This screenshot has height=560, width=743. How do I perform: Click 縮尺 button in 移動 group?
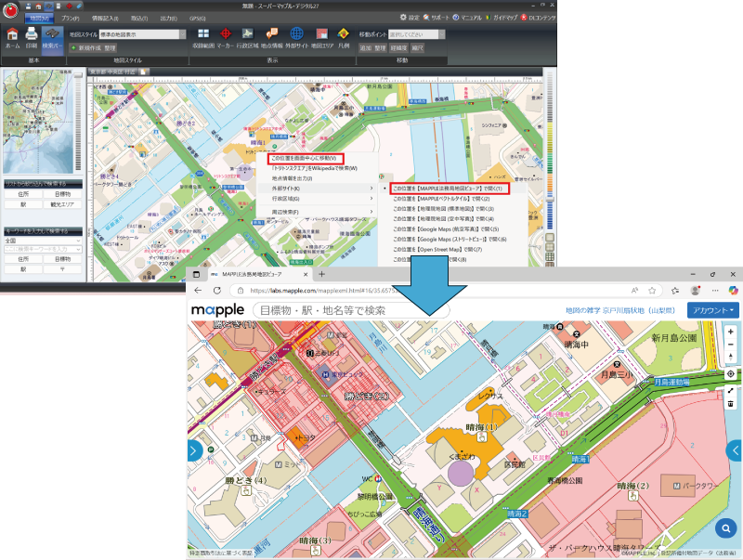coord(417,48)
